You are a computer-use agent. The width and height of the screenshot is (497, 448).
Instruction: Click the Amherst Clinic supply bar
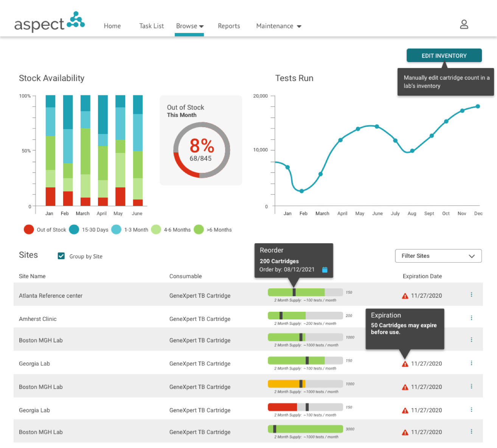(305, 316)
